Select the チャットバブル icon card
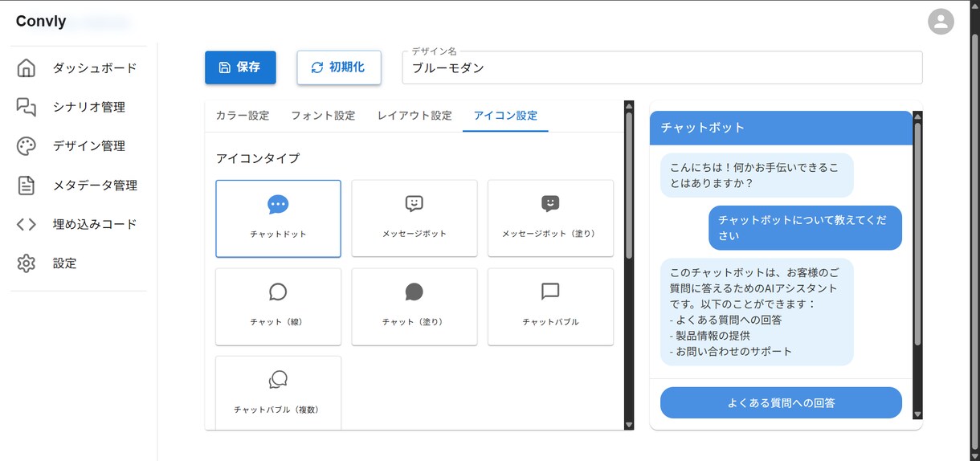The image size is (980, 461). pyautogui.click(x=550, y=307)
